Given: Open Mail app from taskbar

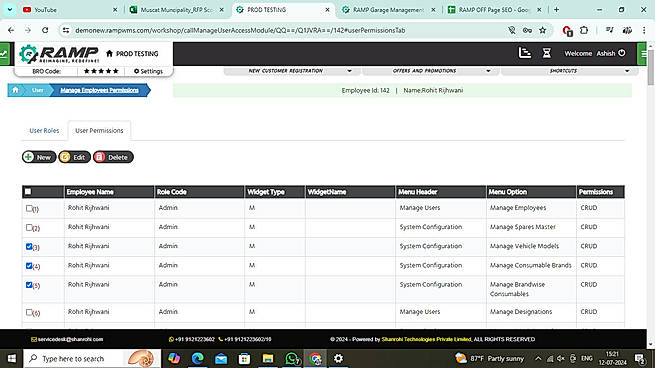Looking at the screenshot, I should coord(221,358).
